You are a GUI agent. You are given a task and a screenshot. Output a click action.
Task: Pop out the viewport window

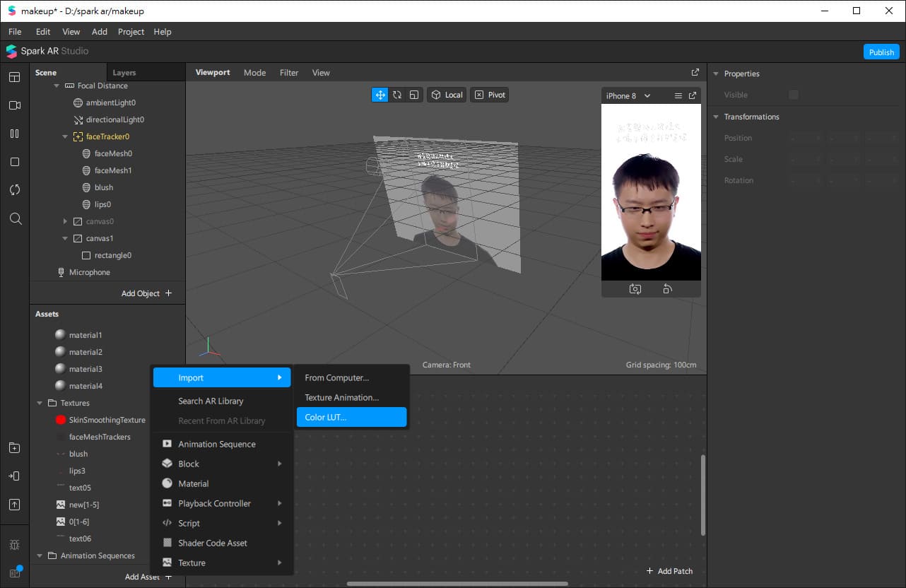coord(695,72)
